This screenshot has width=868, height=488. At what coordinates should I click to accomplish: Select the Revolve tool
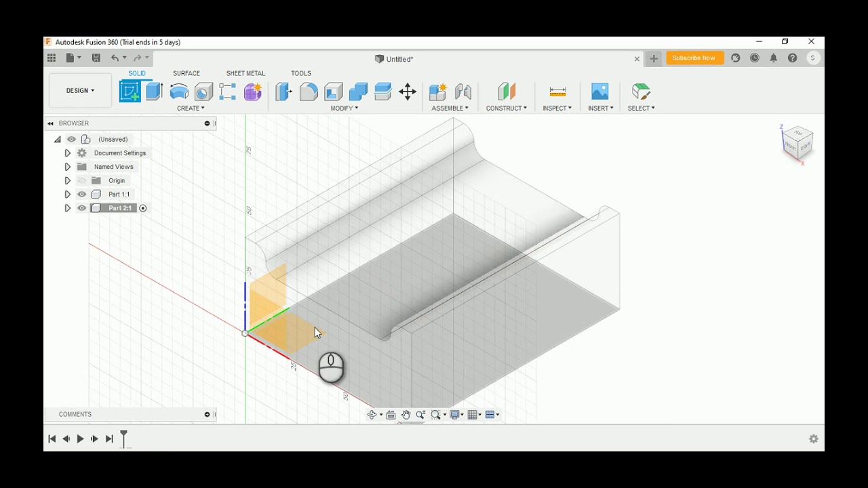point(179,91)
